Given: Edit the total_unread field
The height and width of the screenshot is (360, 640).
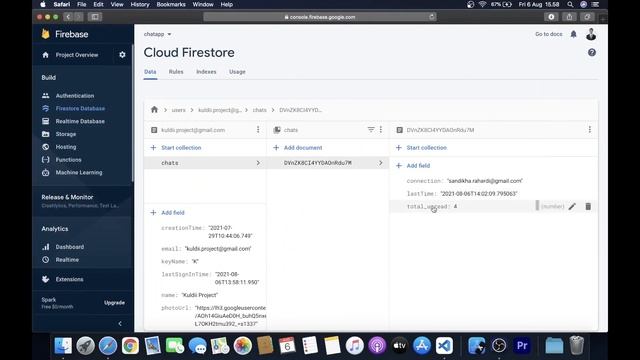Looking at the screenshot, I should [x=572, y=207].
